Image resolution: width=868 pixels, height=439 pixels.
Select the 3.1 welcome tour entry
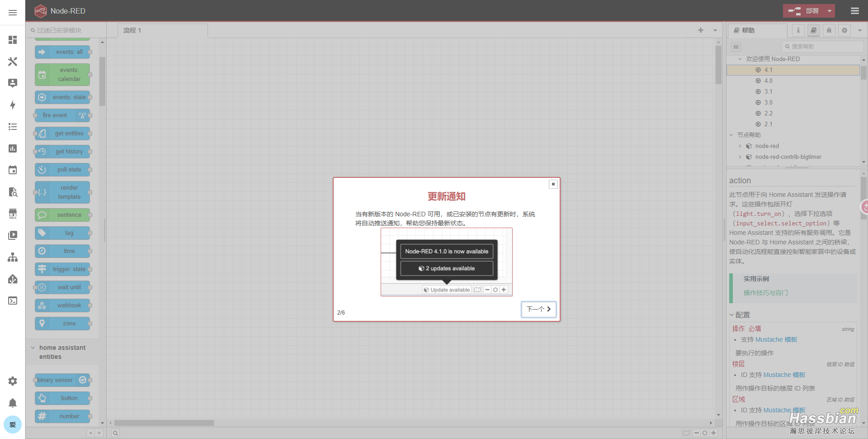coord(793,91)
